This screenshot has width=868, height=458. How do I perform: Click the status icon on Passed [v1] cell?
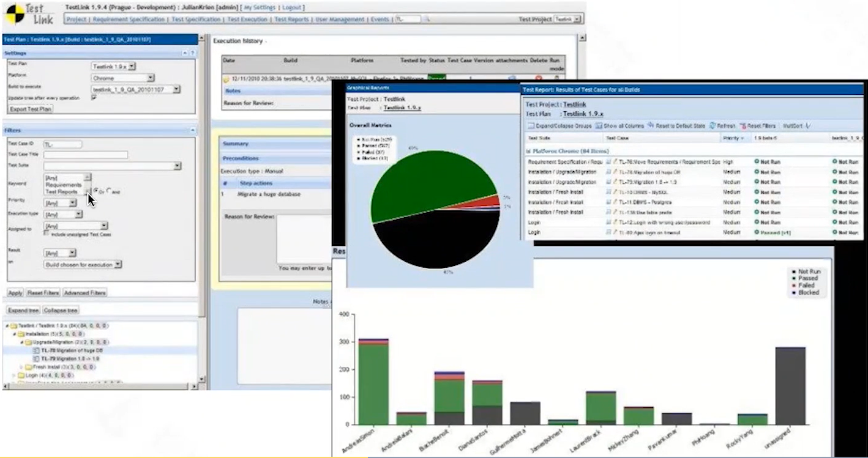(757, 232)
